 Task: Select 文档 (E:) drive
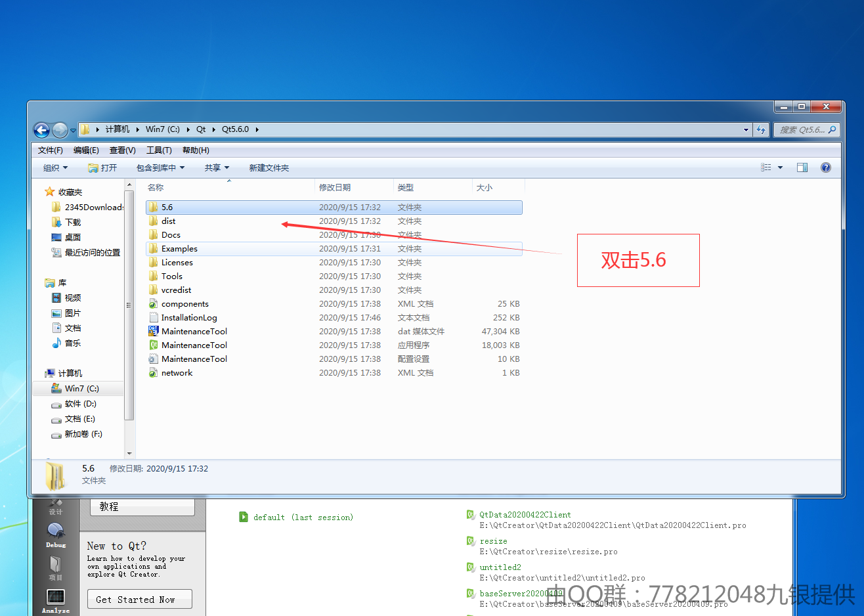coord(73,419)
